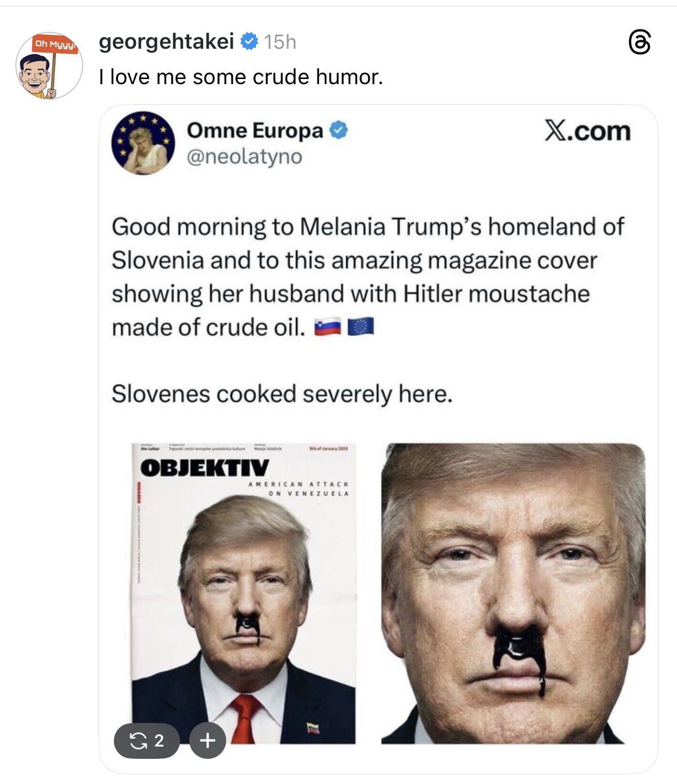The height and width of the screenshot is (784, 677).
Task: Click the Threads logo icon
Action: 640,43
